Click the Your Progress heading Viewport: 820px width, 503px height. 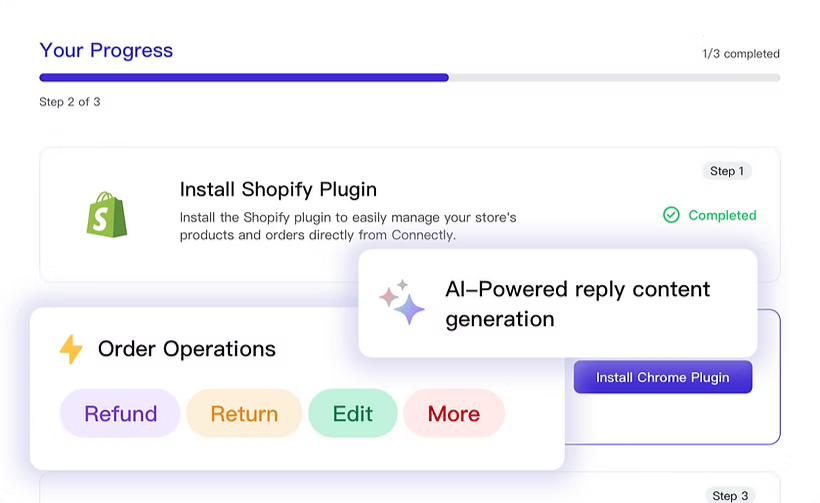coord(106,50)
